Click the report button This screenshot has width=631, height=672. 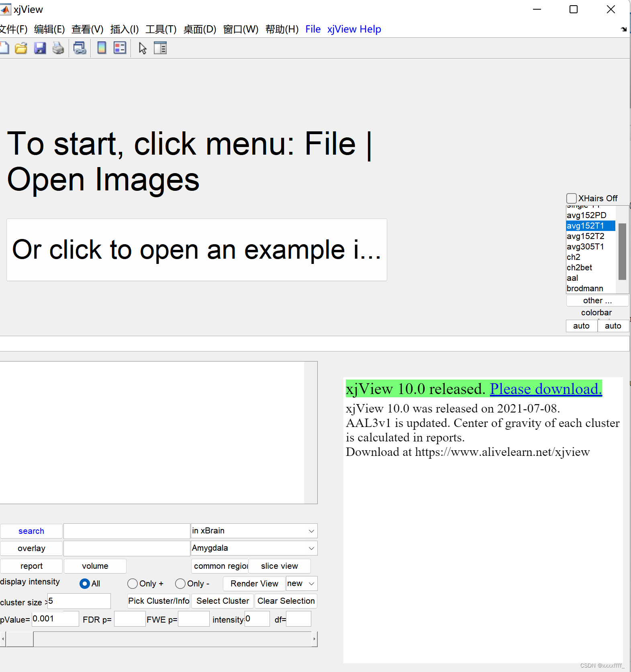coord(31,566)
